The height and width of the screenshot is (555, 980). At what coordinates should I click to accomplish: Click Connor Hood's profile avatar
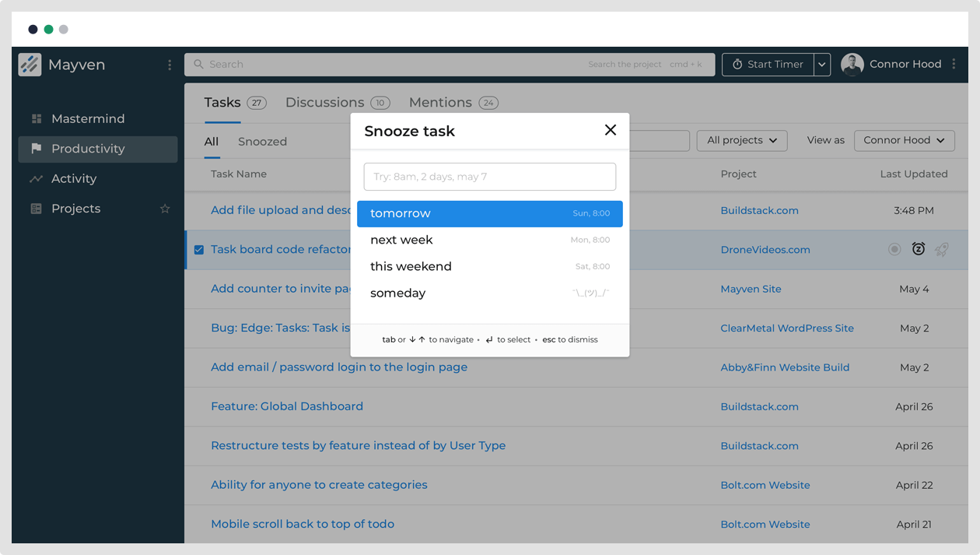click(852, 65)
